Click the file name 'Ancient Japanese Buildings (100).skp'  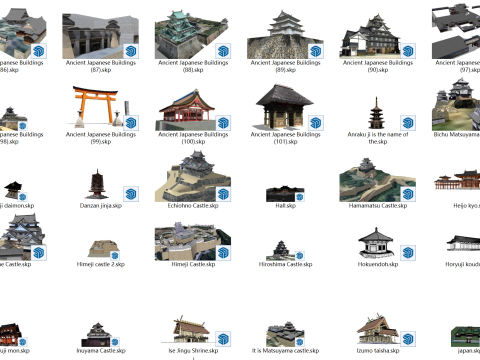coord(193,138)
